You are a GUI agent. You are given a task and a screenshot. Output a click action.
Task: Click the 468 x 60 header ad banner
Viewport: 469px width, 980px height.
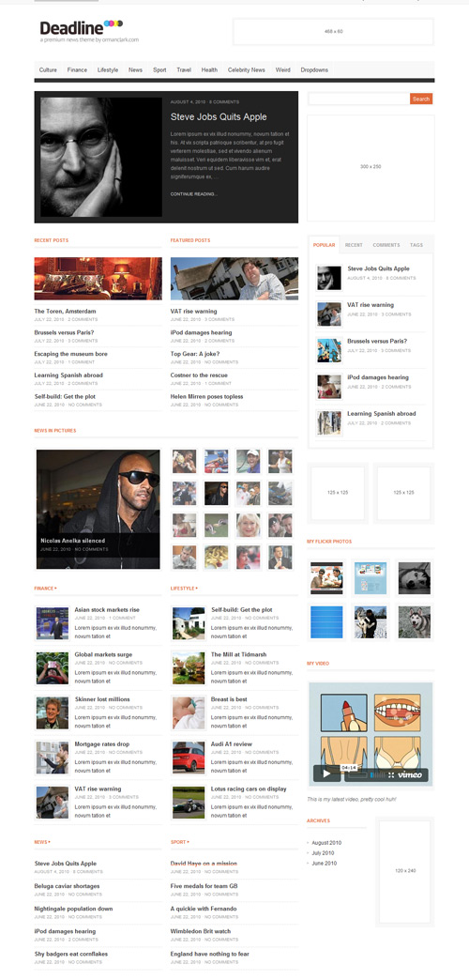tap(334, 31)
